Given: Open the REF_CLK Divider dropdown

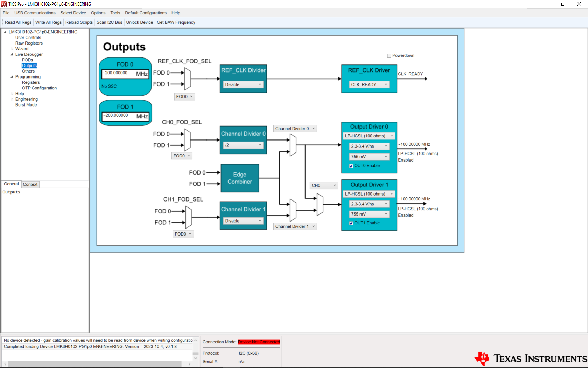Looking at the screenshot, I should pos(243,85).
